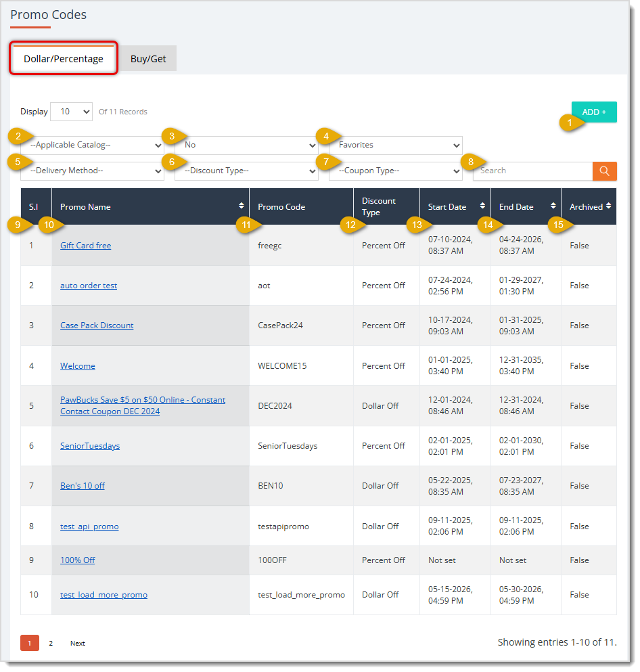Click end date 02-01-2030, 02:01 PM
Viewport: 640px width, 672px height.
(522, 446)
